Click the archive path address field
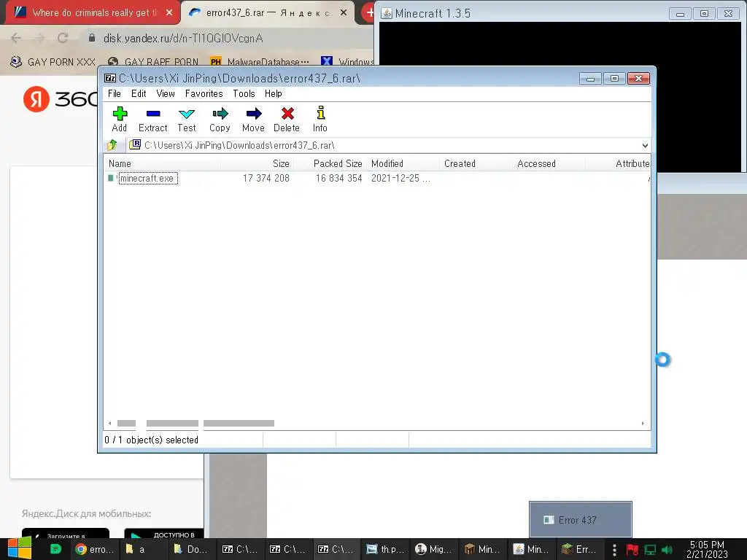Screen dimensions: 747x560 click(x=384, y=145)
